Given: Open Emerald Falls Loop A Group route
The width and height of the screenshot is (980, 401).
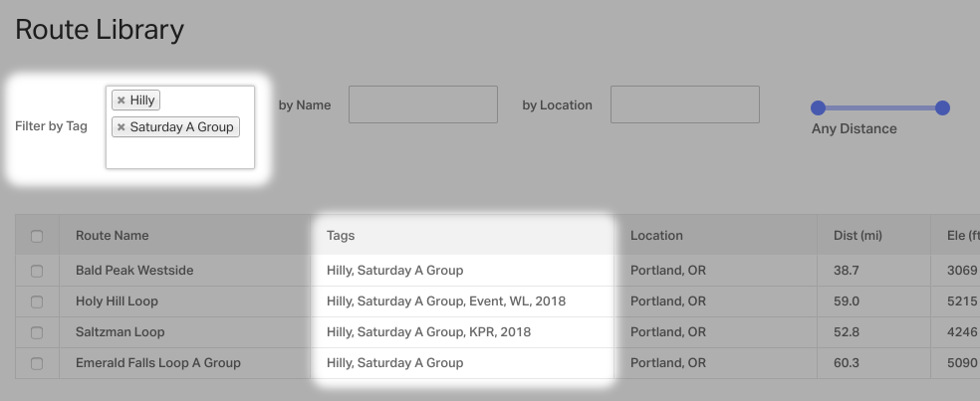Looking at the screenshot, I should point(158,363).
